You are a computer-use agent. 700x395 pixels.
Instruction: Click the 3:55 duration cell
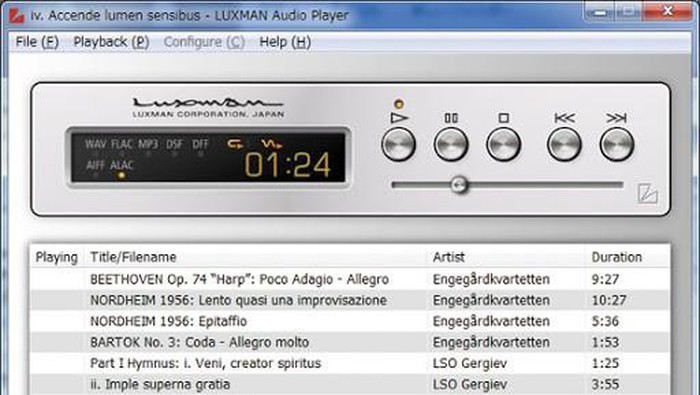(x=605, y=384)
